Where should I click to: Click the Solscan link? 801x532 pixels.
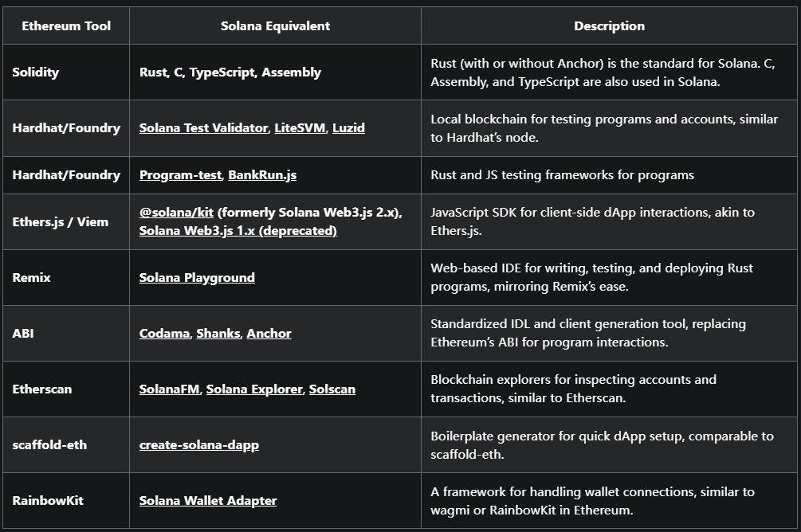pos(332,389)
